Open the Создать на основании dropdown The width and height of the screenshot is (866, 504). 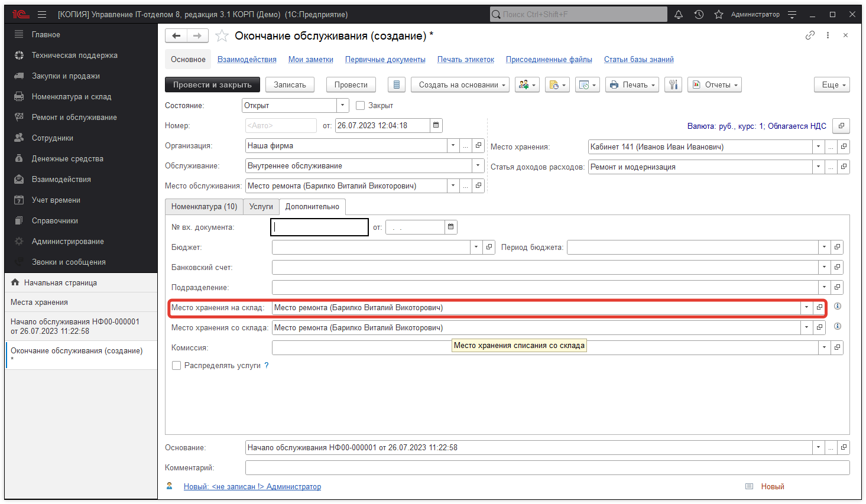(x=460, y=85)
